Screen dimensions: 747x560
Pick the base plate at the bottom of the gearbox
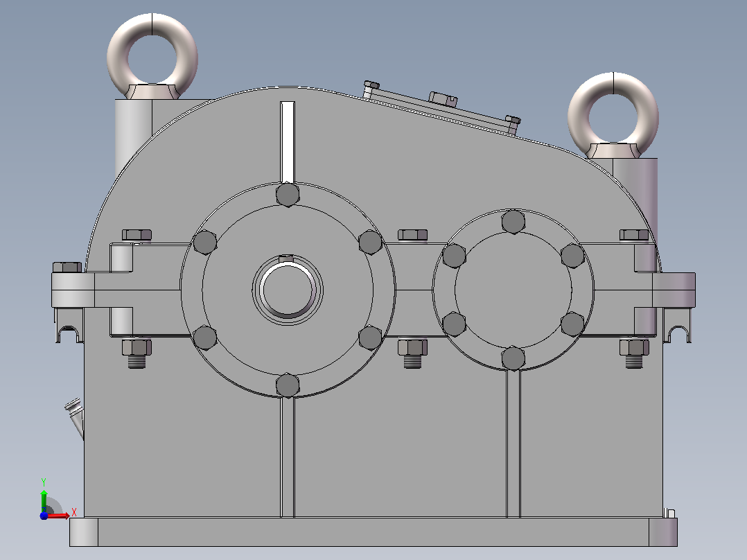pos(373,532)
